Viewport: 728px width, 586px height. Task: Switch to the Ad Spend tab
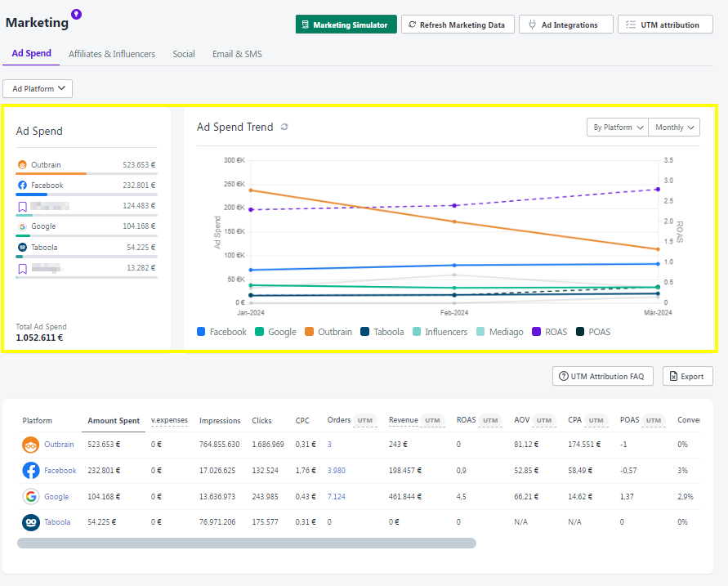(32, 53)
